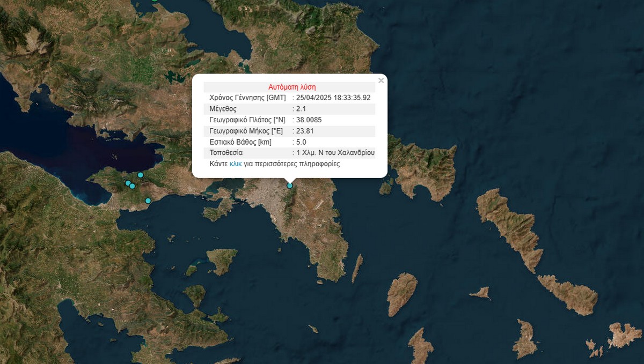The height and width of the screenshot is (364, 644).
Task: Click the magnitude value 2.1
Action: [x=301, y=109]
